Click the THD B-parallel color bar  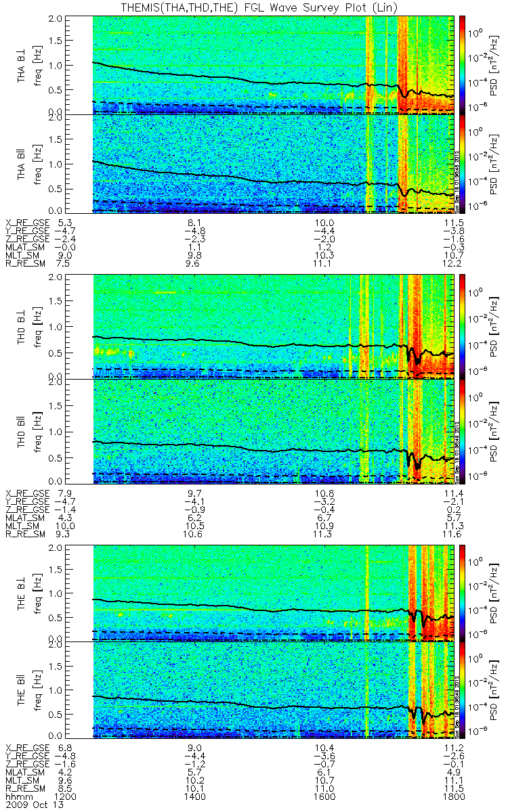pyautogui.click(x=463, y=432)
